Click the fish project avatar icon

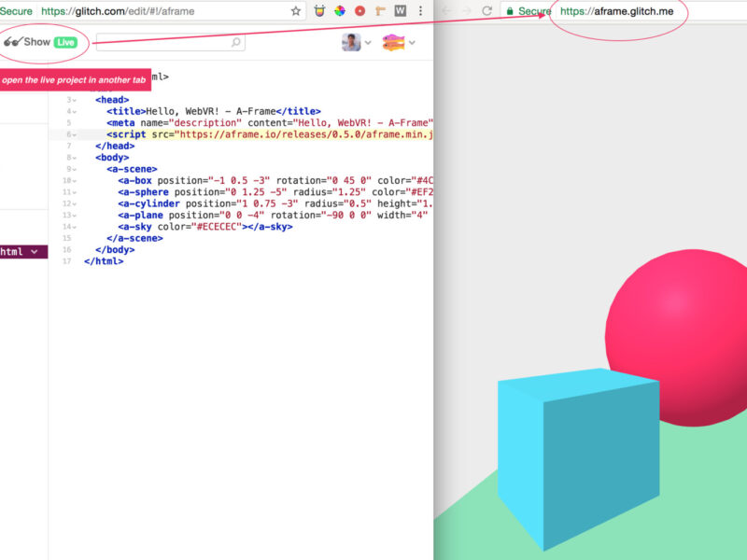tap(393, 42)
